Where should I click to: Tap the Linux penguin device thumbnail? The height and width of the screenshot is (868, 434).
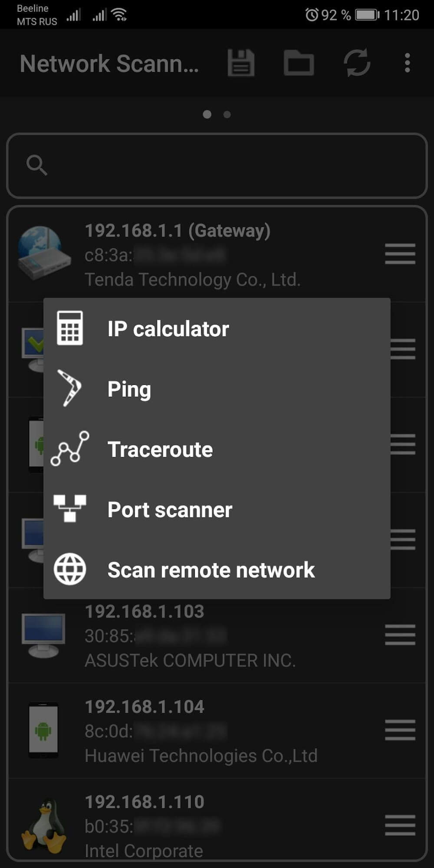[x=43, y=825]
